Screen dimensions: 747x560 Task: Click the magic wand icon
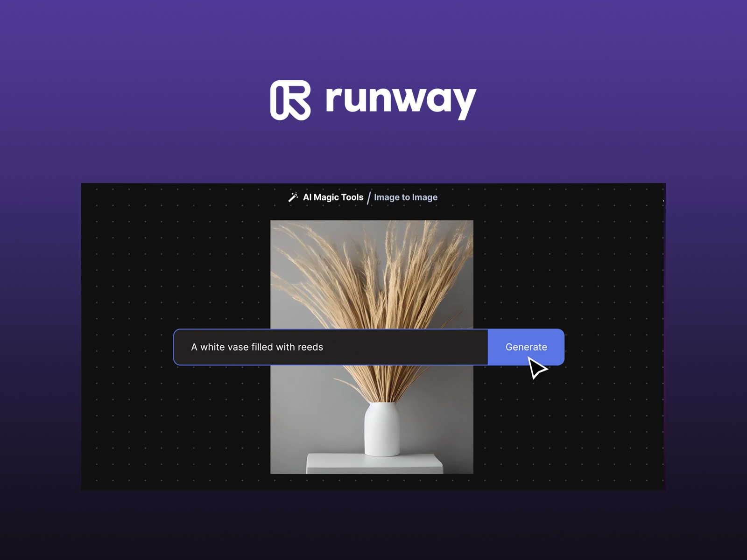pos(293,197)
